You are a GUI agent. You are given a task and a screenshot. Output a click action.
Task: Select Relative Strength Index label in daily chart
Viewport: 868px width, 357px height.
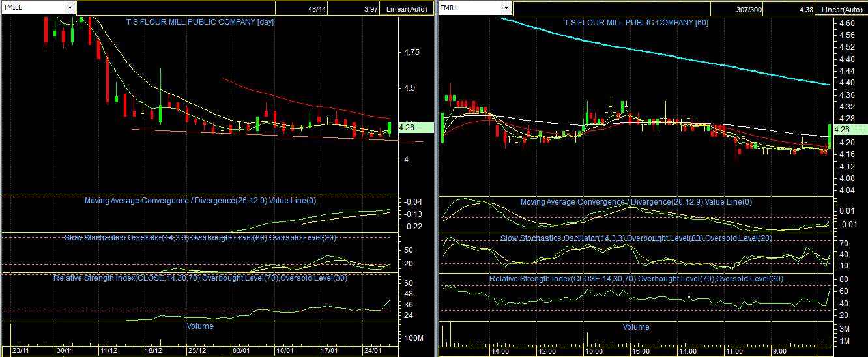click(x=200, y=278)
